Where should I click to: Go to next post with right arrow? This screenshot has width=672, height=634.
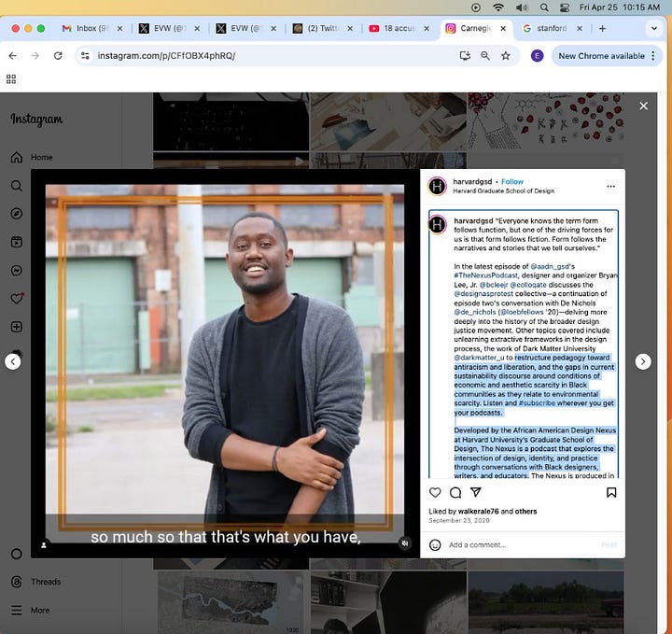(x=643, y=361)
